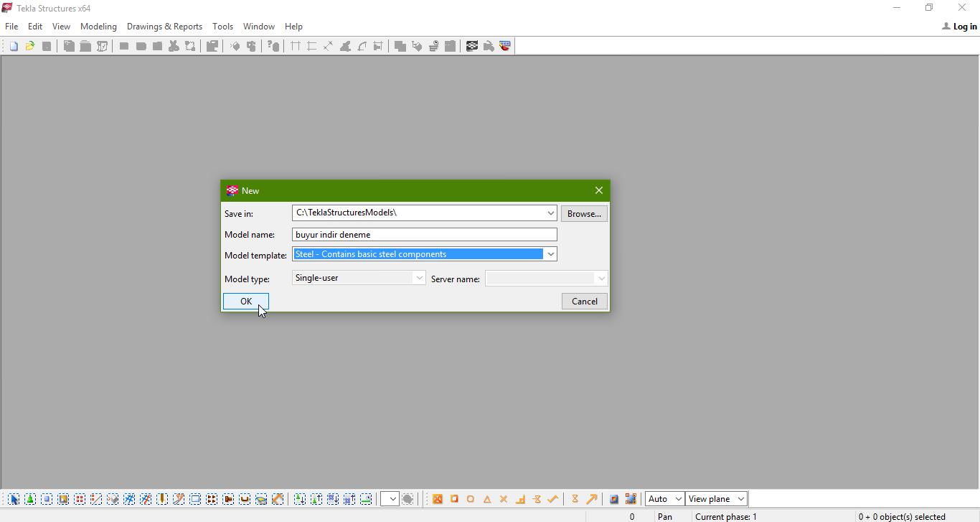Click the hourglass-shaped snap icon
Image resolution: width=980 pixels, height=522 pixels.
(x=575, y=499)
